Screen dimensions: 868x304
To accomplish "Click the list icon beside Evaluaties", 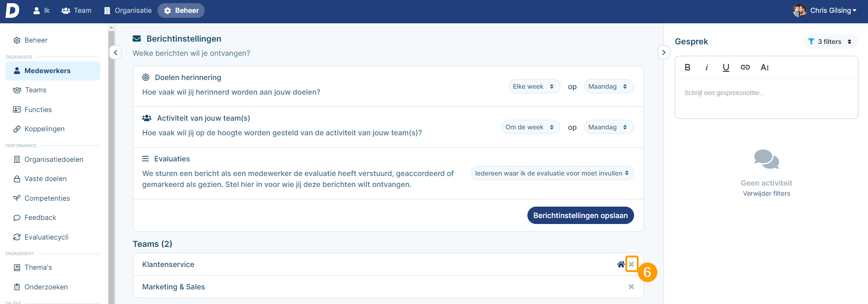I will (x=146, y=159).
